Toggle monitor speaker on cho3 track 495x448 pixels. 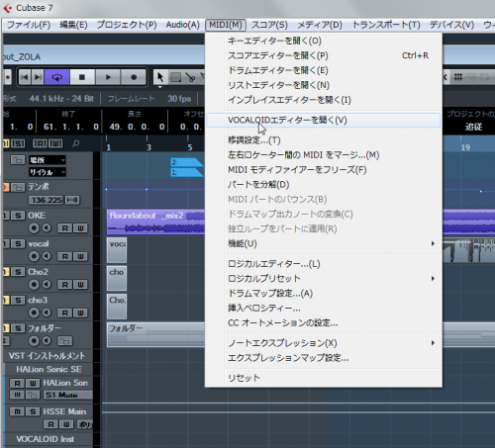tap(47, 313)
